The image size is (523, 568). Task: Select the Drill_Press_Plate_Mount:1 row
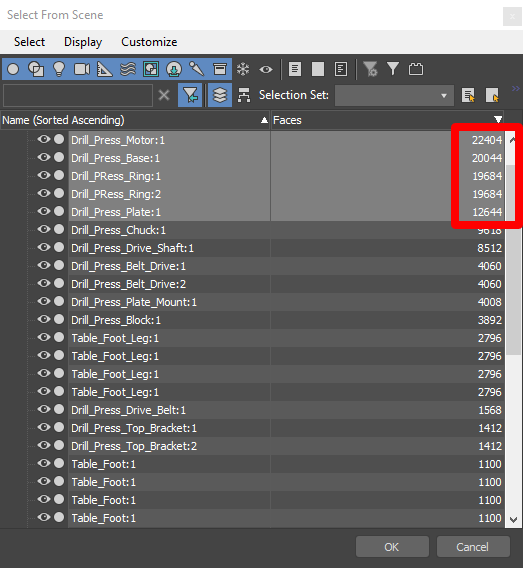point(286,302)
